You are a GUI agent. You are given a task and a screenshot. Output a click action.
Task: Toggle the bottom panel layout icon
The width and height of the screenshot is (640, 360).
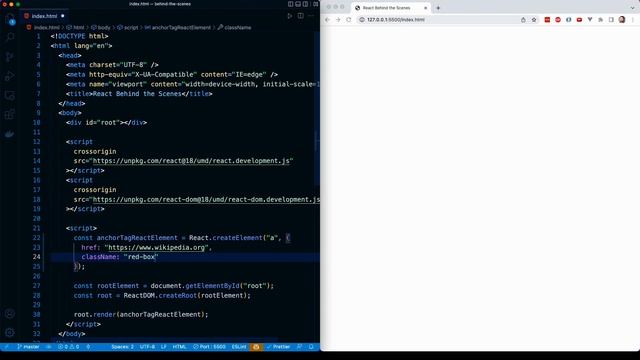(298, 4)
